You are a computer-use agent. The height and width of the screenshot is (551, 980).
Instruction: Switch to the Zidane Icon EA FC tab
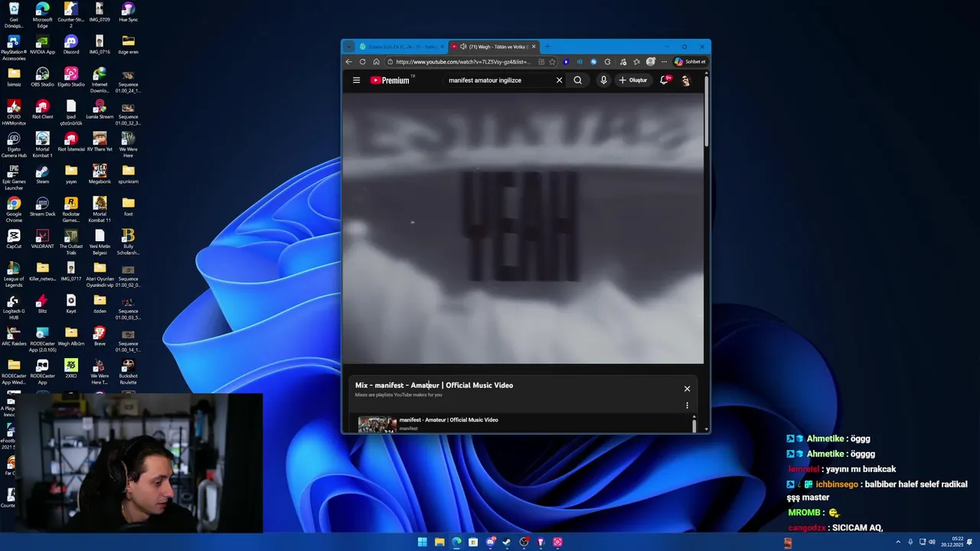(400, 47)
